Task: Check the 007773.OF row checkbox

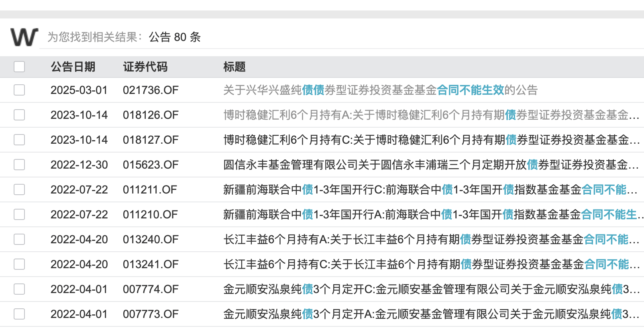Action: [x=19, y=314]
